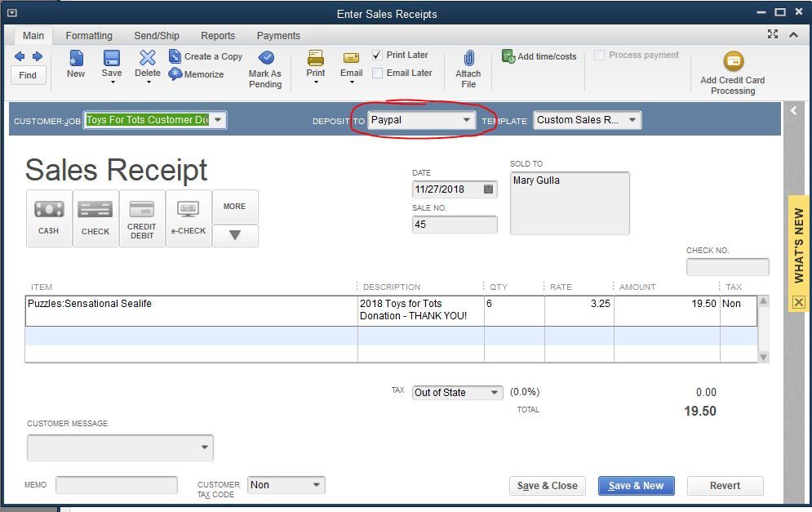The width and height of the screenshot is (812, 512).
Task: Click the MORE payment button
Action: 235,207
